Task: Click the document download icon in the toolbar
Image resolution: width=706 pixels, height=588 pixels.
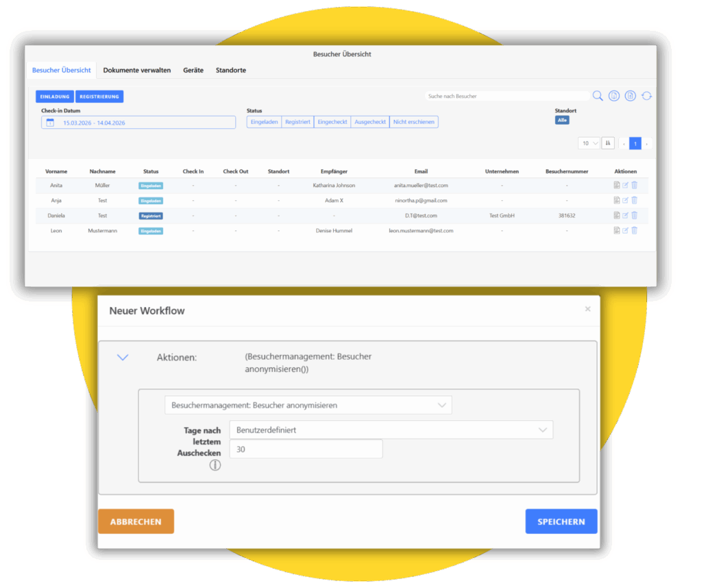Action: 614,96
